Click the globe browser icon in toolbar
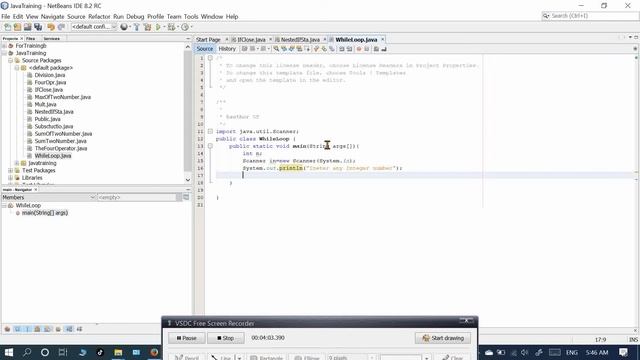 point(124,27)
